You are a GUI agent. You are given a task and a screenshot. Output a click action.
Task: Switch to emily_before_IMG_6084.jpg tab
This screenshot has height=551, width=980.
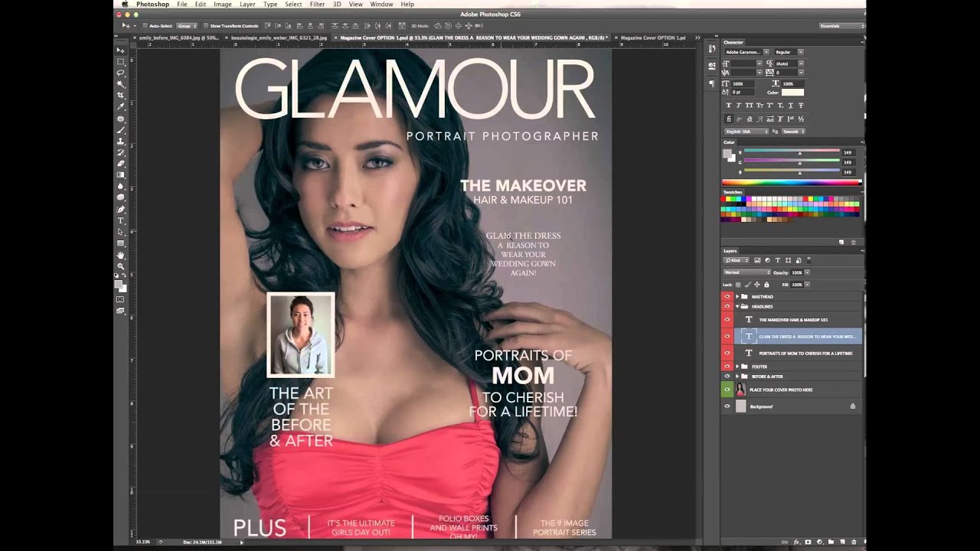[x=177, y=37]
